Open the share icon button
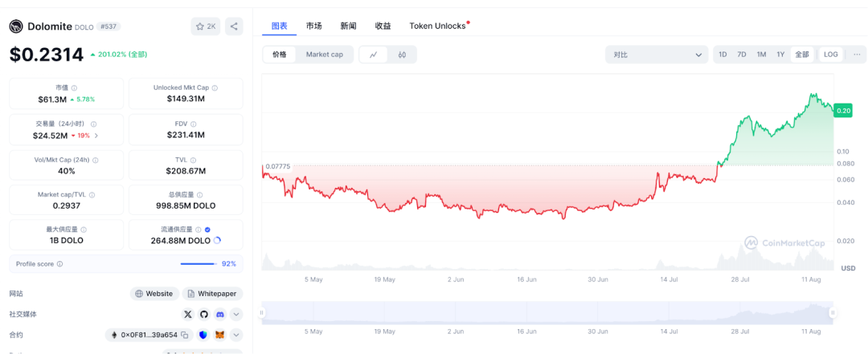This screenshot has width=868, height=354. (x=234, y=26)
